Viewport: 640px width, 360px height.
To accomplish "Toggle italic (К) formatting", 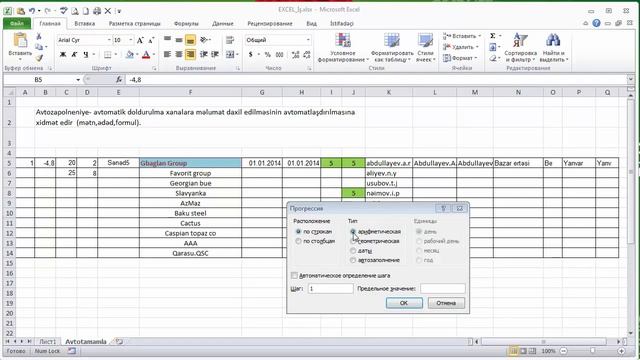I will 74,54.
